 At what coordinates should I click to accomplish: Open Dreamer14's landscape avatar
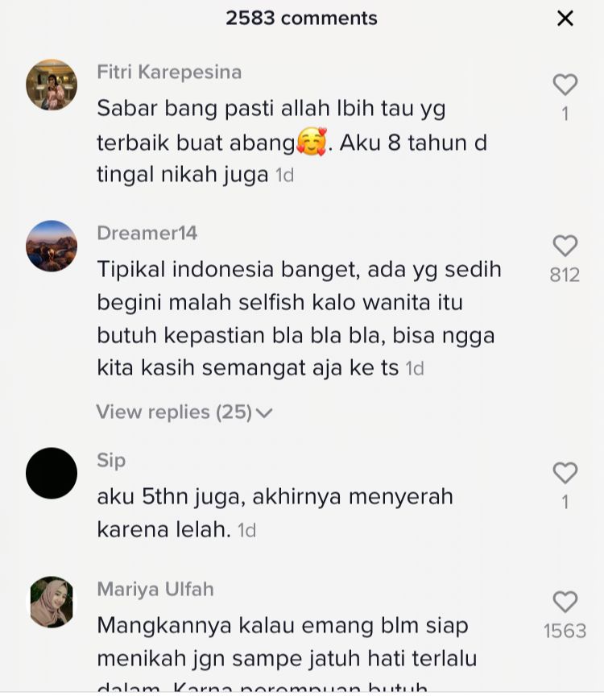(x=52, y=246)
